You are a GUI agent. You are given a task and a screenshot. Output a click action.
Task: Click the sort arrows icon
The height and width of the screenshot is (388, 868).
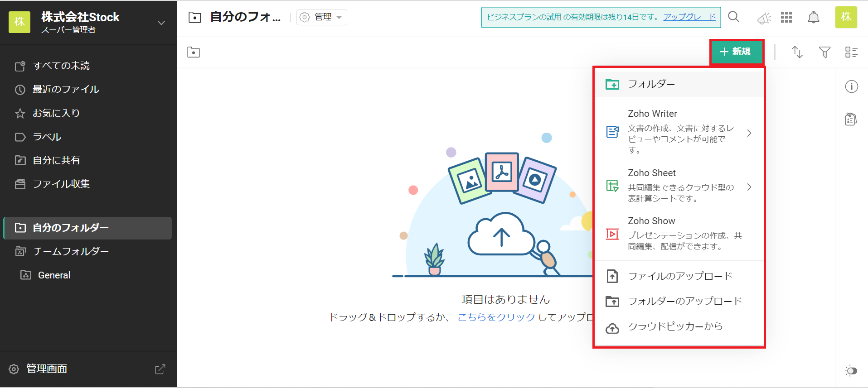coord(797,52)
